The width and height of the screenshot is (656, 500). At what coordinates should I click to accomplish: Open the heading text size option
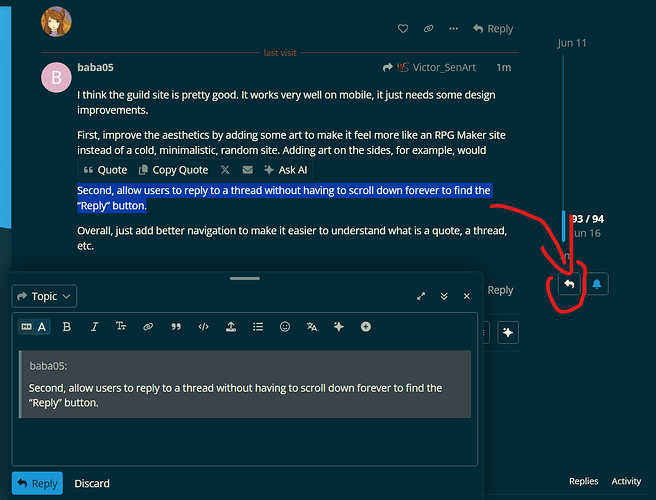tap(121, 327)
